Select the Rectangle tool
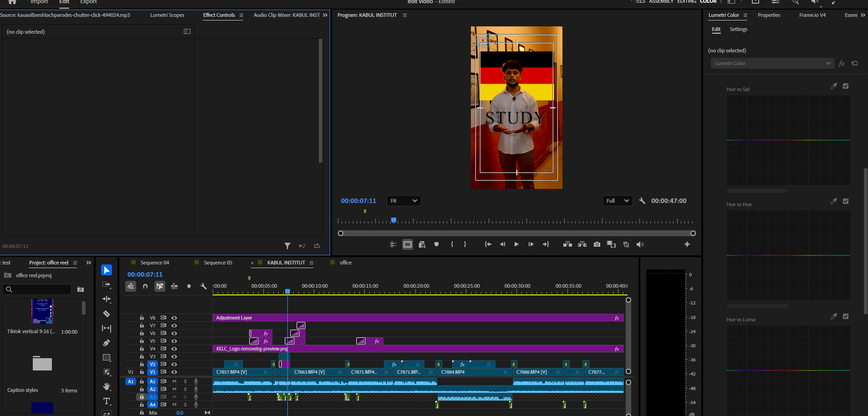This screenshot has height=416, width=868. (x=107, y=357)
